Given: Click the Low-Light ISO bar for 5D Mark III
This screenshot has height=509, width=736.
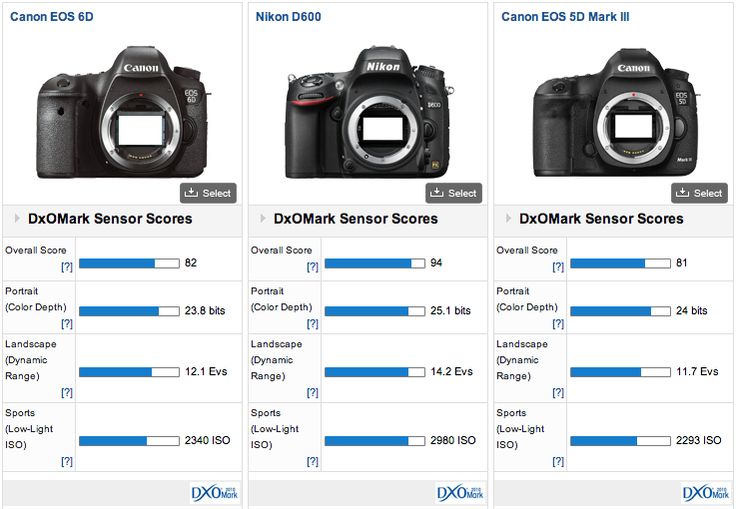Looking at the screenshot, I should pos(621,440).
